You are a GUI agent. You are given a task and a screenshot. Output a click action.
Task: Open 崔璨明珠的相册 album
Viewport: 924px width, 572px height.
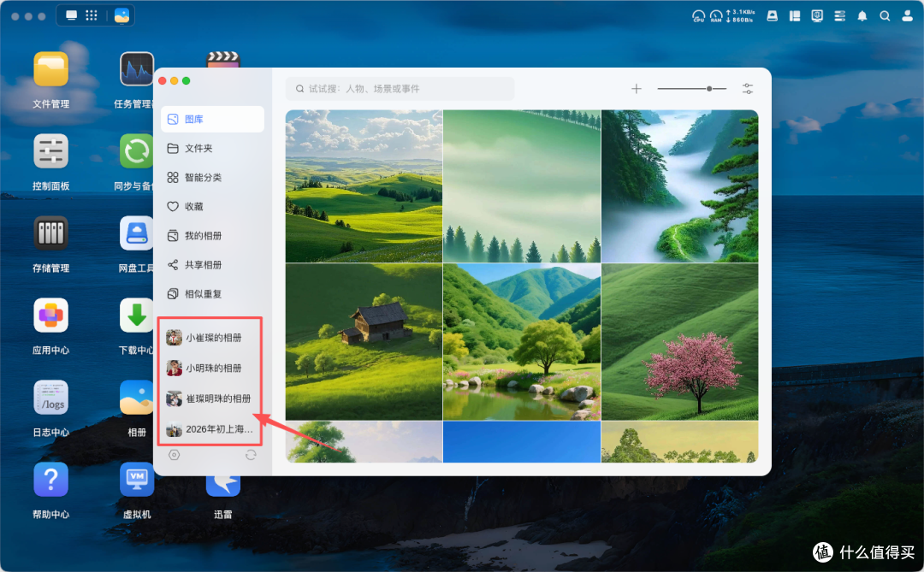click(x=210, y=398)
